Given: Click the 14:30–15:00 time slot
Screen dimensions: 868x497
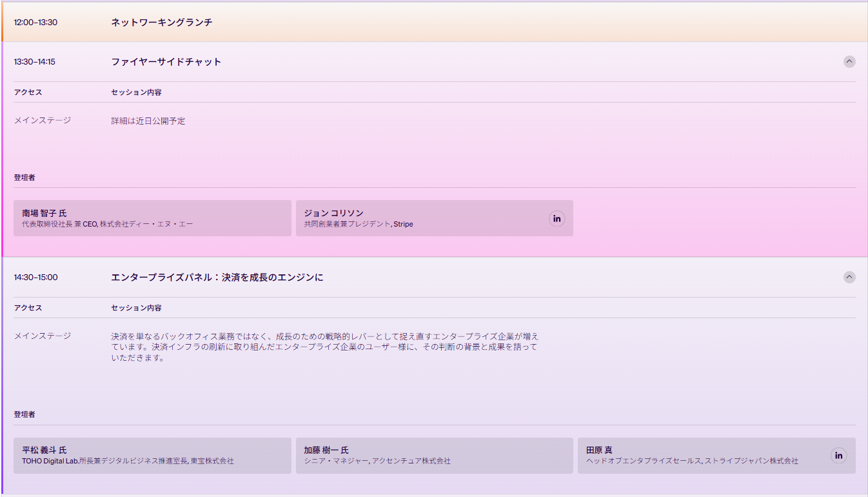Looking at the screenshot, I should (x=35, y=278).
